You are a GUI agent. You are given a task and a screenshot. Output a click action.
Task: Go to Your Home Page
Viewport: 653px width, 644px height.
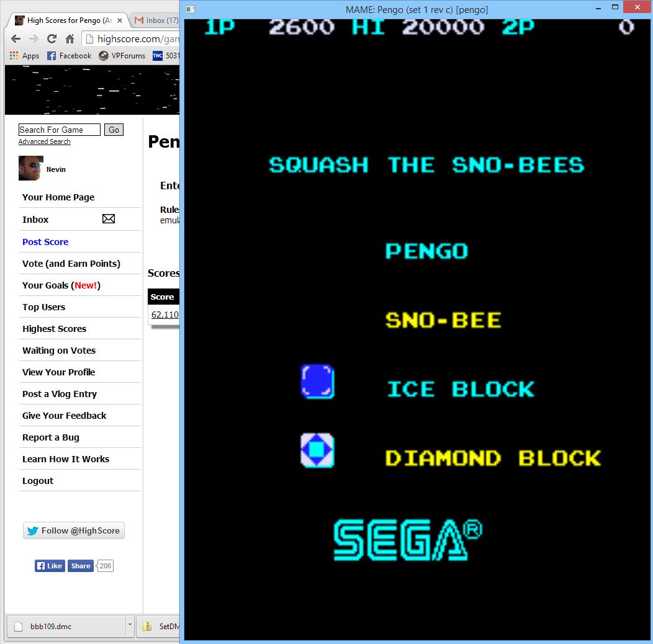(58, 197)
